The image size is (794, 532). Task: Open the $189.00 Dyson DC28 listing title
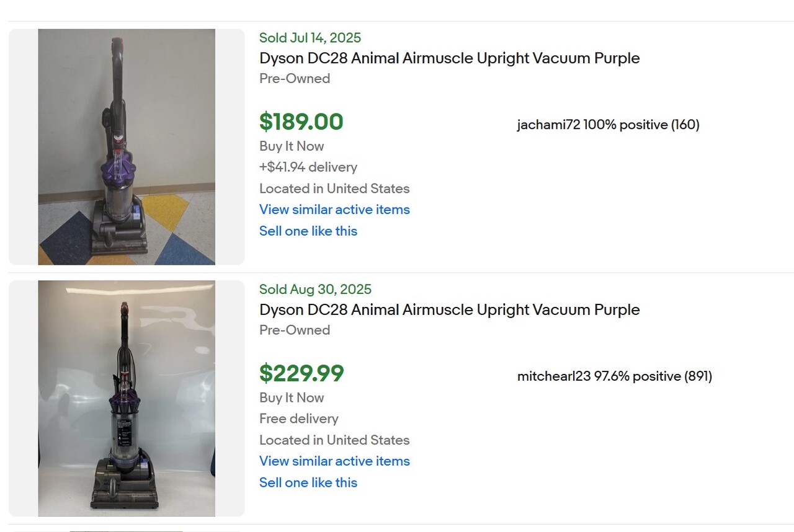pyautogui.click(x=449, y=58)
